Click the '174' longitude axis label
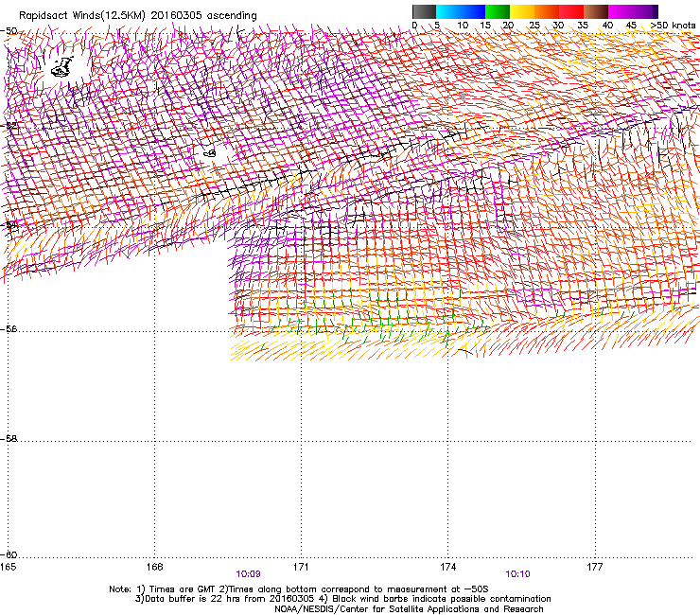 [447, 567]
